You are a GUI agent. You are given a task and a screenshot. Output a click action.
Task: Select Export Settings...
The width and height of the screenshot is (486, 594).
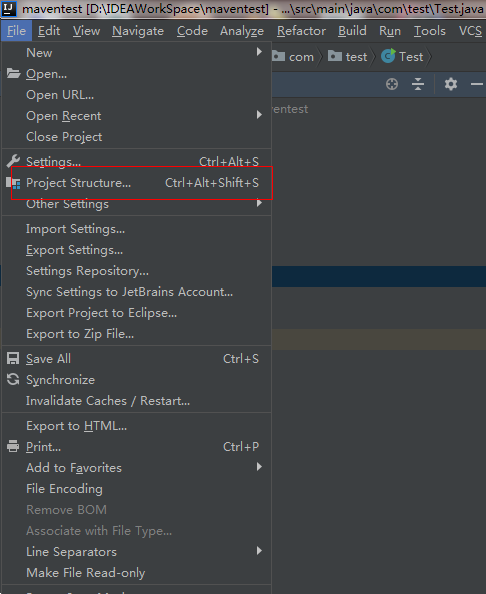pos(137,250)
